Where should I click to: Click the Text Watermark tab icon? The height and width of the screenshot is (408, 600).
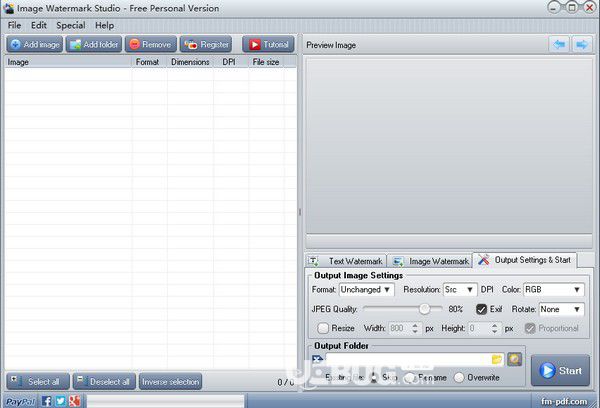point(313,261)
